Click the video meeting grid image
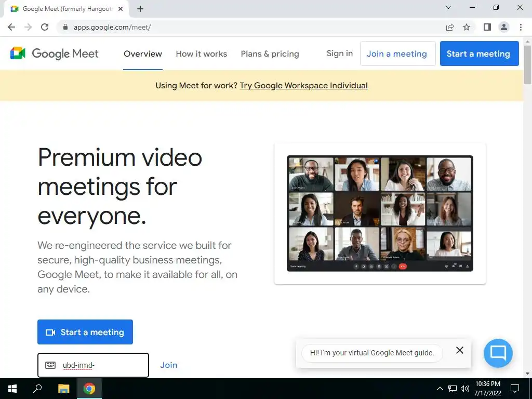Screen dimensions: 532x399 (x=380, y=214)
